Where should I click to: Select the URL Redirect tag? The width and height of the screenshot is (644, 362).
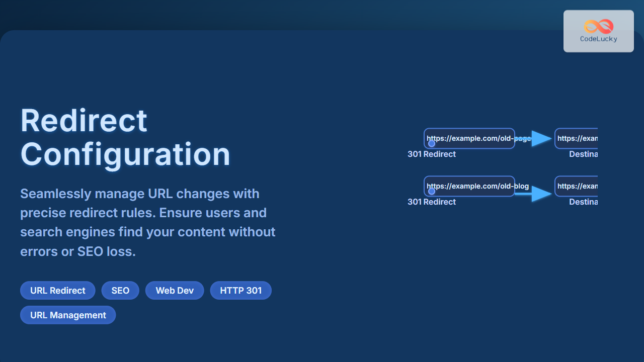click(58, 291)
